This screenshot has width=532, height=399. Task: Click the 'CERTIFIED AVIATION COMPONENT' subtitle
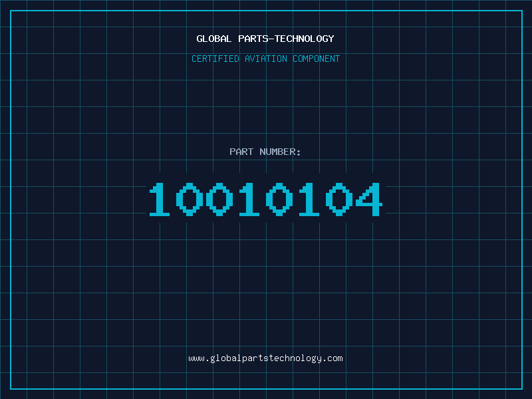click(x=265, y=59)
